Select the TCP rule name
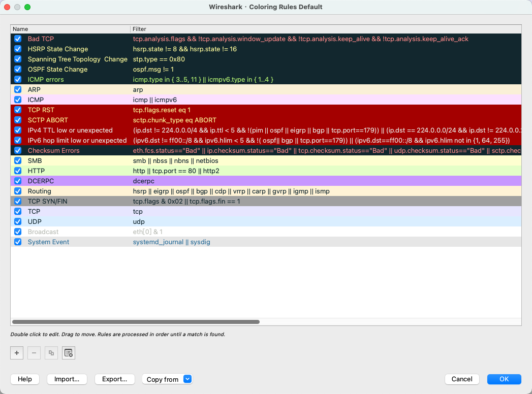This screenshot has height=394, width=532. (x=34, y=212)
